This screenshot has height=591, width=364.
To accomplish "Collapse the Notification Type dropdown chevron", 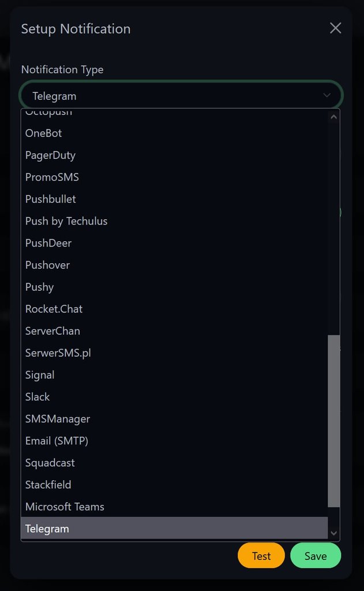I will pyautogui.click(x=327, y=95).
